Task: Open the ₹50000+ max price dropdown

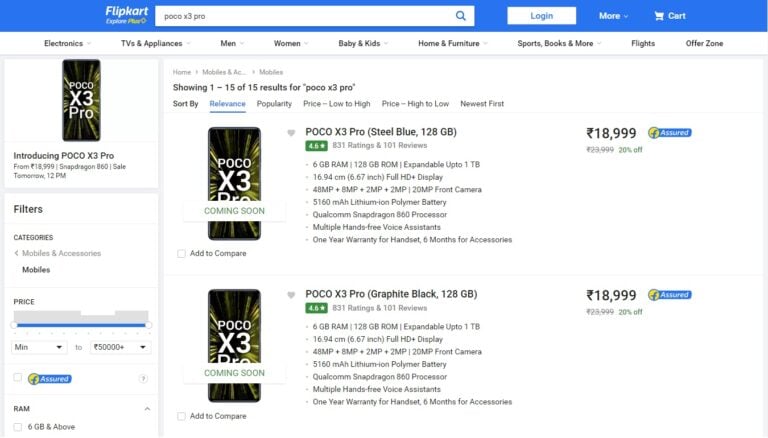Action: pyautogui.click(x=120, y=347)
